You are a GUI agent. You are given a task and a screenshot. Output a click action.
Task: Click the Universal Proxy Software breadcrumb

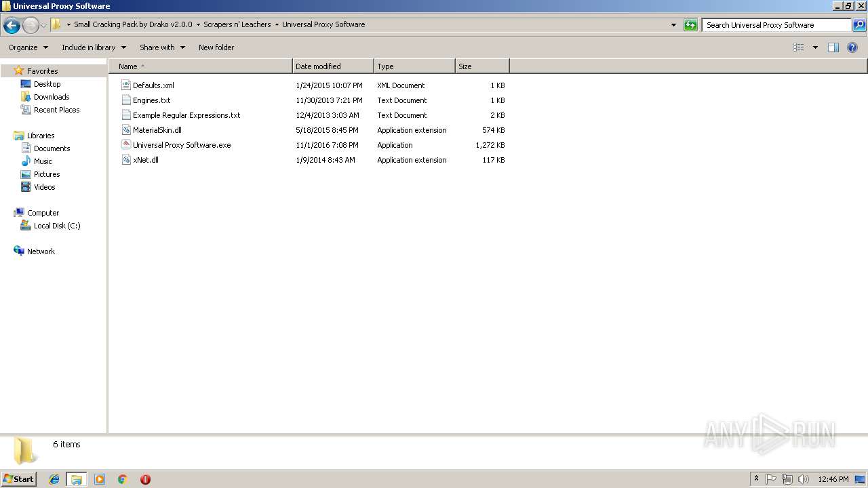click(x=323, y=24)
